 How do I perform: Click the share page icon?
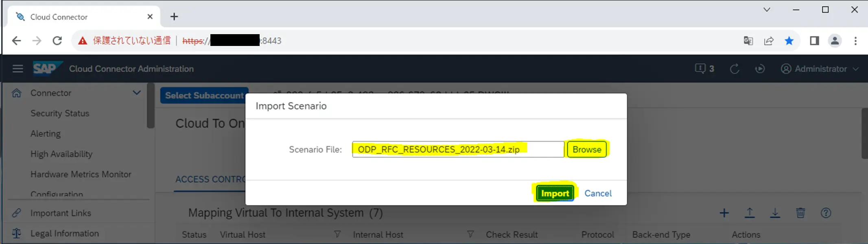(769, 41)
